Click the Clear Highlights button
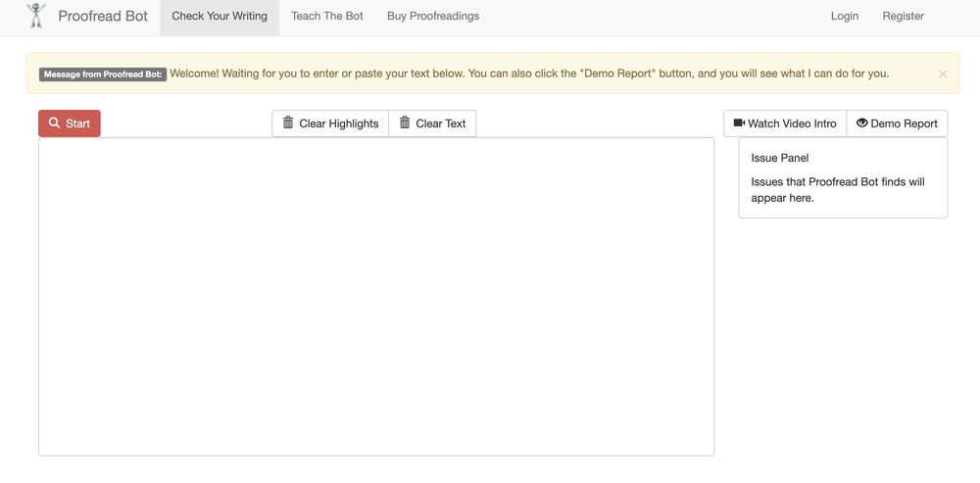 (330, 123)
